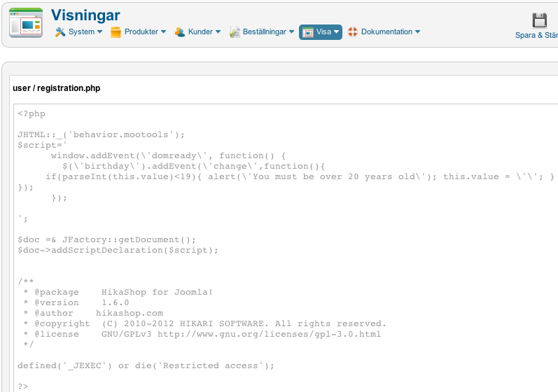Click the Visa window icon

pyautogui.click(x=308, y=32)
